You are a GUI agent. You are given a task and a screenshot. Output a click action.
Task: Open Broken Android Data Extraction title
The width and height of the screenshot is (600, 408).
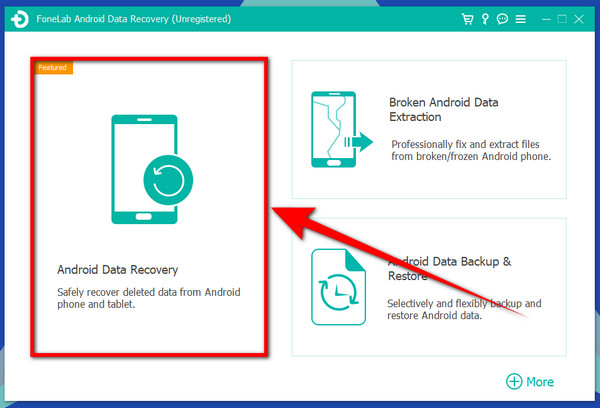(x=443, y=109)
